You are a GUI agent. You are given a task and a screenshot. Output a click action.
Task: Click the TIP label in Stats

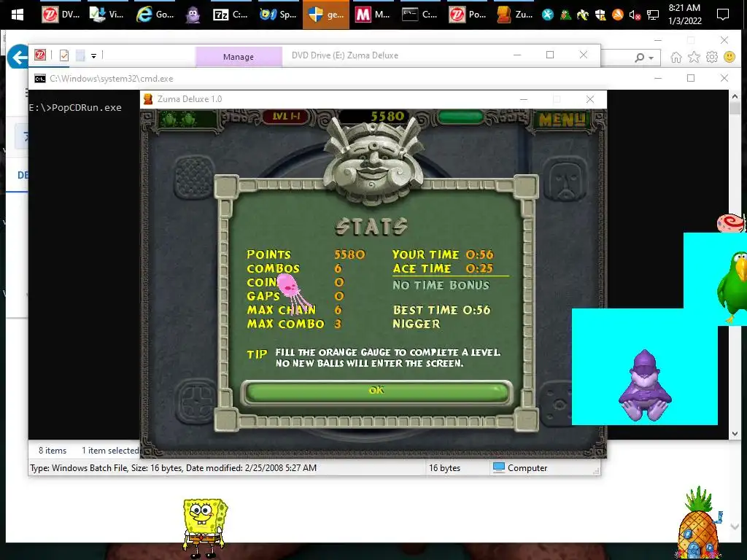(258, 355)
